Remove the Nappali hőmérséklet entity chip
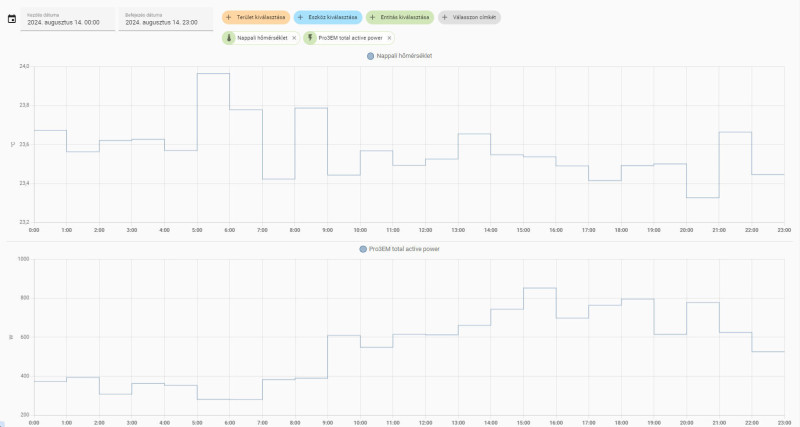Screen dimensions: 800x427 [294, 38]
